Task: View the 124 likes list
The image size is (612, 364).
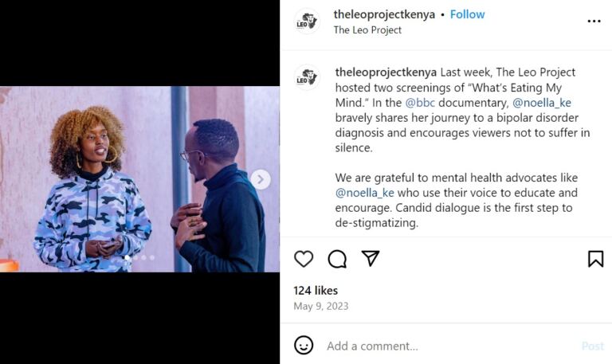Action: click(316, 291)
